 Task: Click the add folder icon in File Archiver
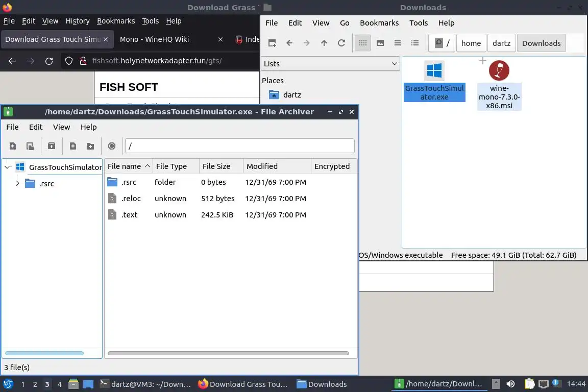point(90,146)
